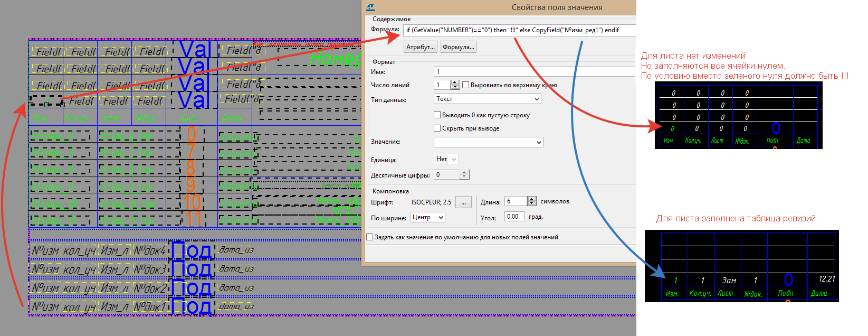Decrease Десятичные цифры with the down arrow

[464, 177]
